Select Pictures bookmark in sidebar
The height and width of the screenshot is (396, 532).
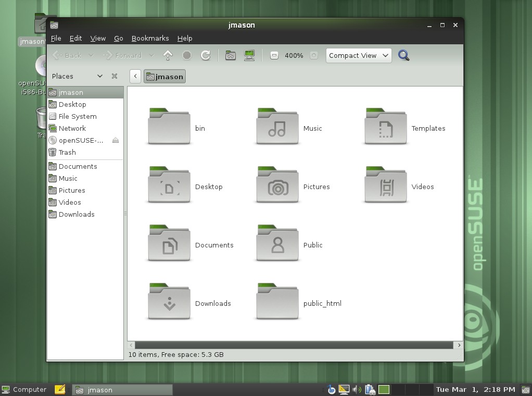point(85,190)
